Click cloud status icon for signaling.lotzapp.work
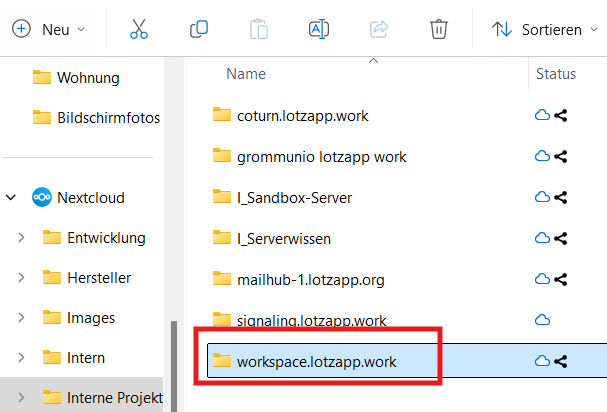This screenshot has height=412, width=607. pos(543,320)
